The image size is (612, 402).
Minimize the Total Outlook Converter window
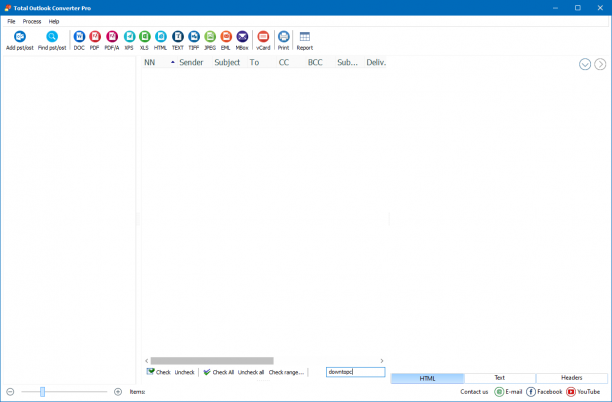(x=555, y=8)
